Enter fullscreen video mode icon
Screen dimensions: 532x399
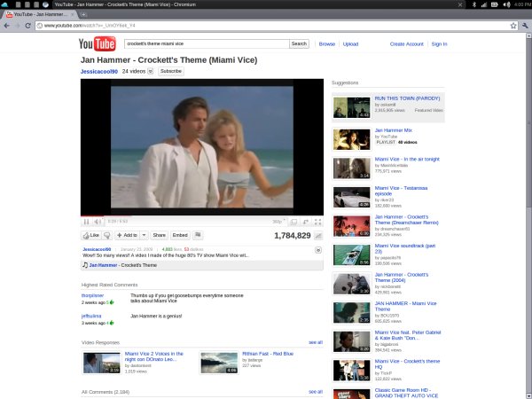[x=317, y=222]
